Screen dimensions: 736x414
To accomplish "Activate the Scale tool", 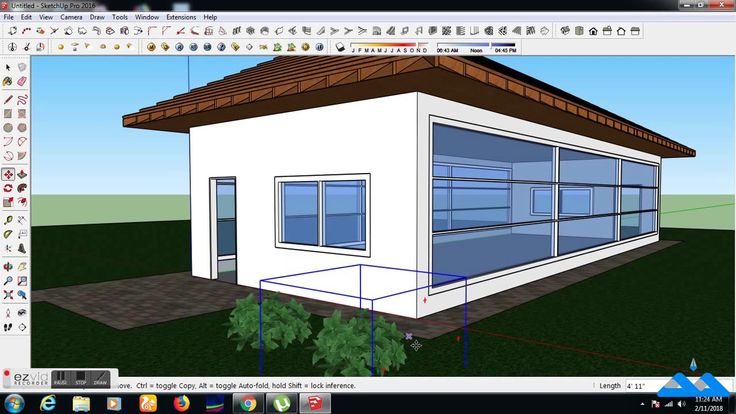I will pyautogui.click(x=8, y=202).
